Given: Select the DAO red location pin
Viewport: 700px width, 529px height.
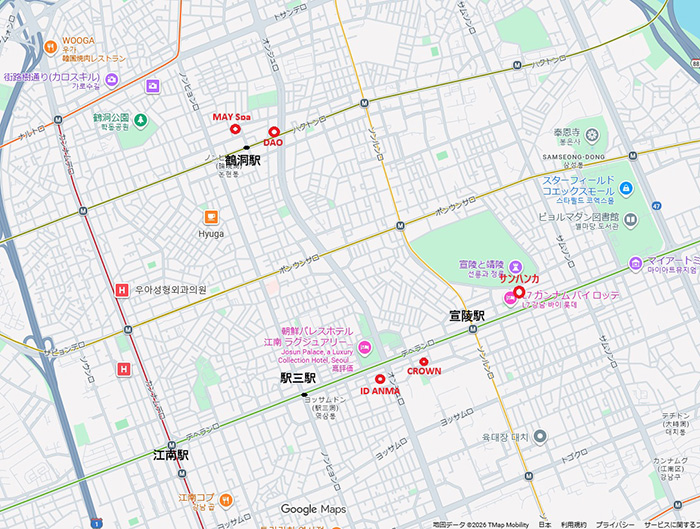Looking at the screenshot, I should pyautogui.click(x=273, y=132).
